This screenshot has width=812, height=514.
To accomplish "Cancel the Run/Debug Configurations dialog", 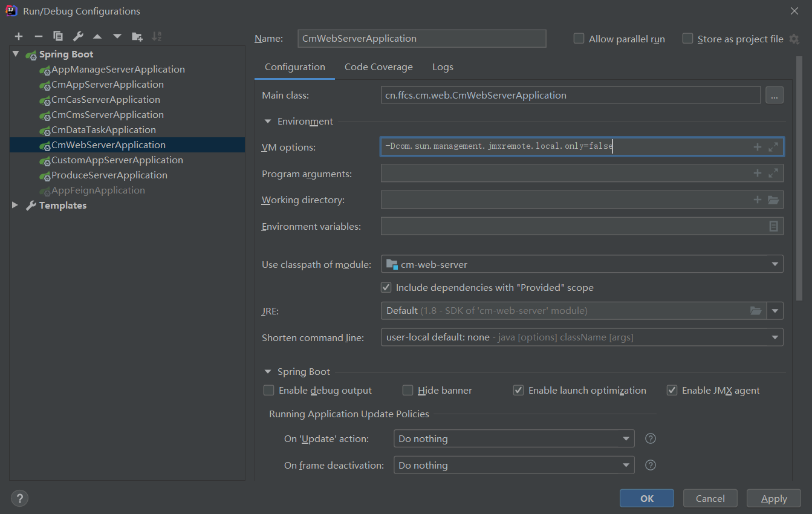I will (x=710, y=498).
